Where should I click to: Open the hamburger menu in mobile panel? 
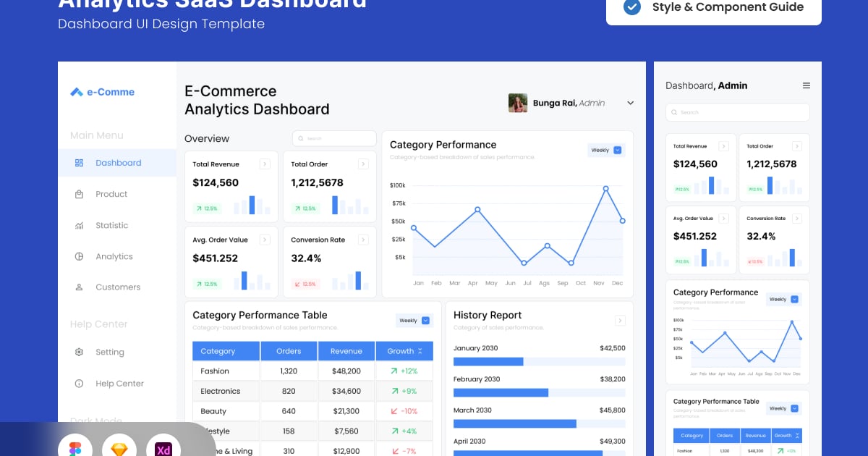[x=807, y=85]
